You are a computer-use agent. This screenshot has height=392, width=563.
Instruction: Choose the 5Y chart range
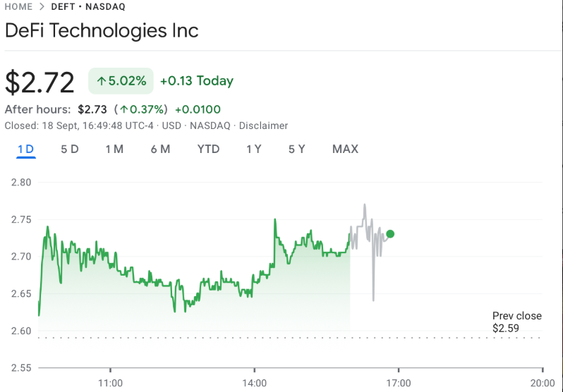[296, 149]
